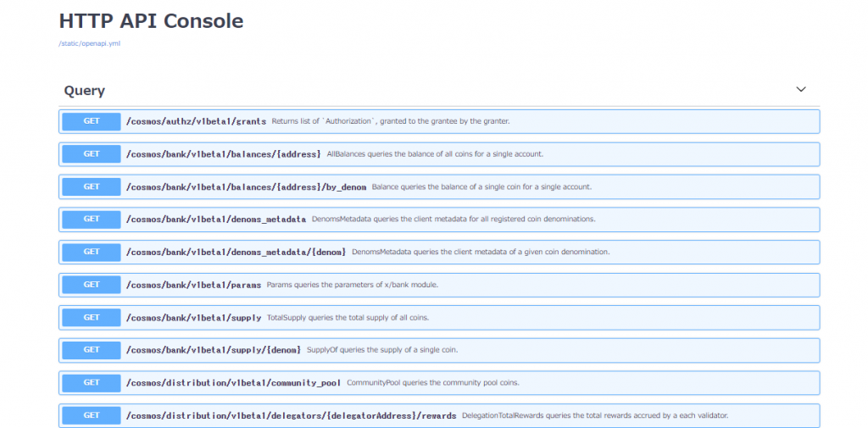This screenshot has height=428, width=868.
Task: Expand the /cosmos/distribution/v1beta1/community_pool path
Action: click(x=233, y=383)
